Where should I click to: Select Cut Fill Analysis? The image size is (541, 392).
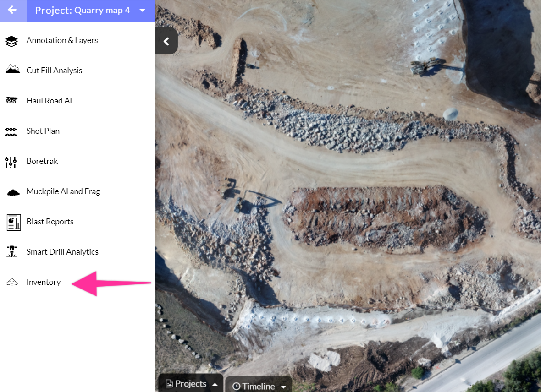tap(54, 71)
